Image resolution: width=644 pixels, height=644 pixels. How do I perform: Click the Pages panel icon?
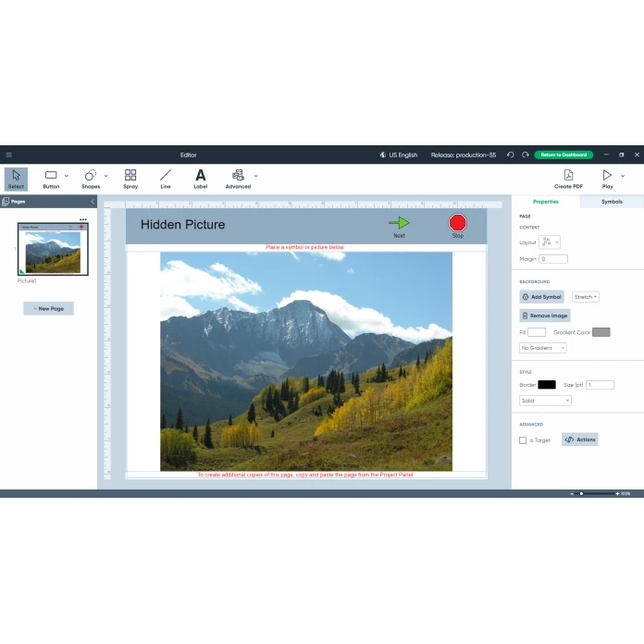point(6,202)
